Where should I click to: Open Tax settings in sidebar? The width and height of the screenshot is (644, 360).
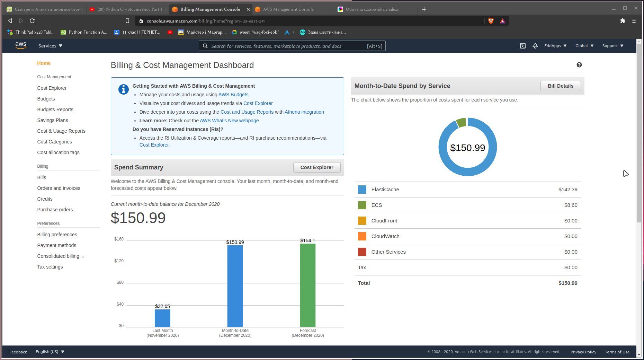tap(50, 267)
